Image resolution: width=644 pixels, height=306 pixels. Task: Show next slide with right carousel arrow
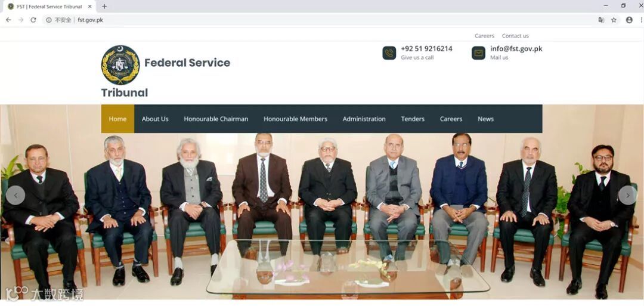click(627, 196)
